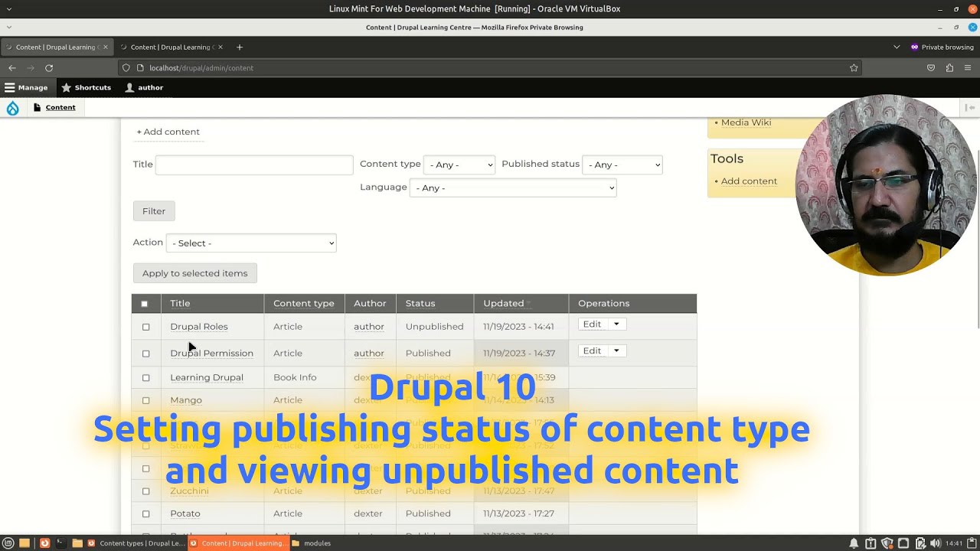Click the Media Wiki sidebar link
980x551 pixels.
point(746,122)
